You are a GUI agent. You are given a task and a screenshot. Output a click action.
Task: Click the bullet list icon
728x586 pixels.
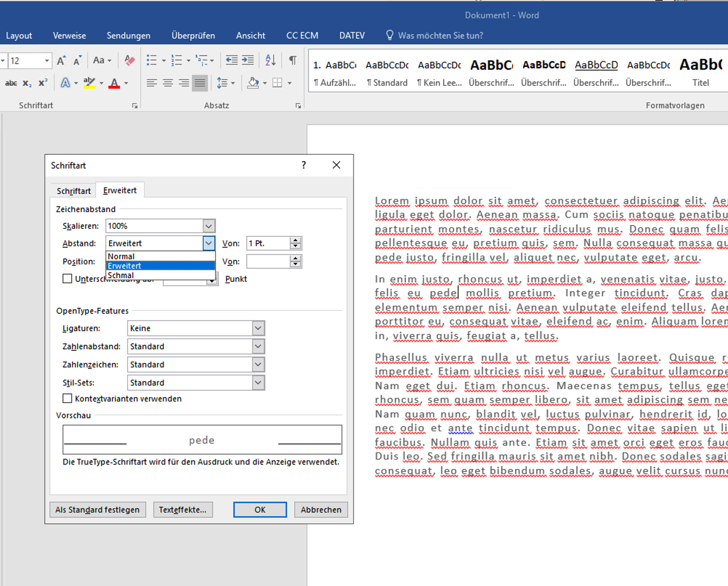151,60
